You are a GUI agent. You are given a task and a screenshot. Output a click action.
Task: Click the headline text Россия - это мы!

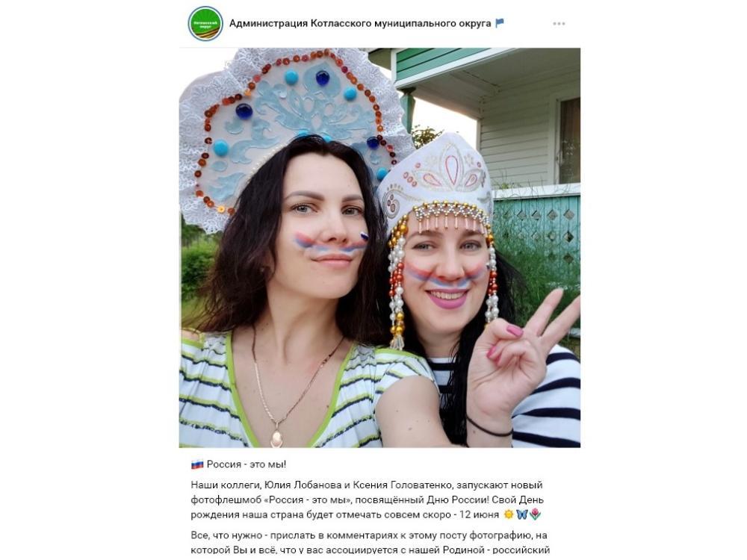[x=247, y=464]
